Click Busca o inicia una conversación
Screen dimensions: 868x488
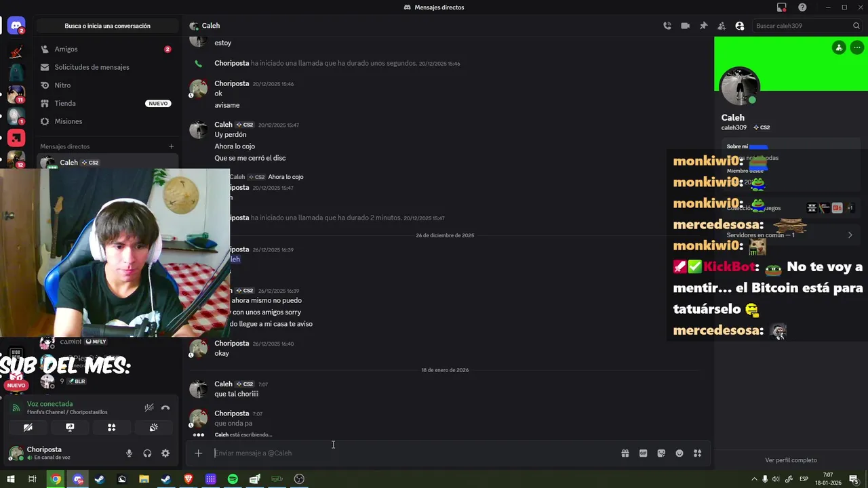tap(108, 26)
